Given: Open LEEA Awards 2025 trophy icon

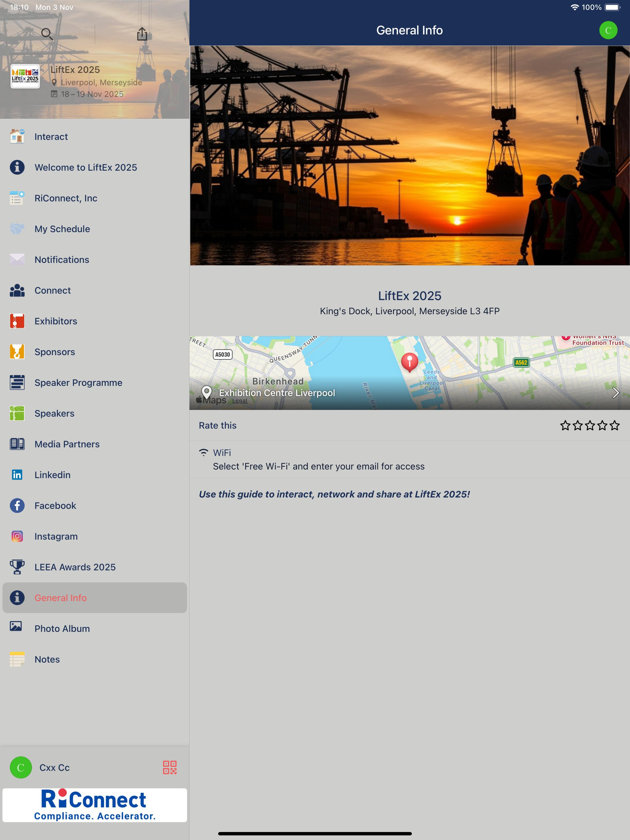Looking at the screenshot, I should (x=17, y=567).
